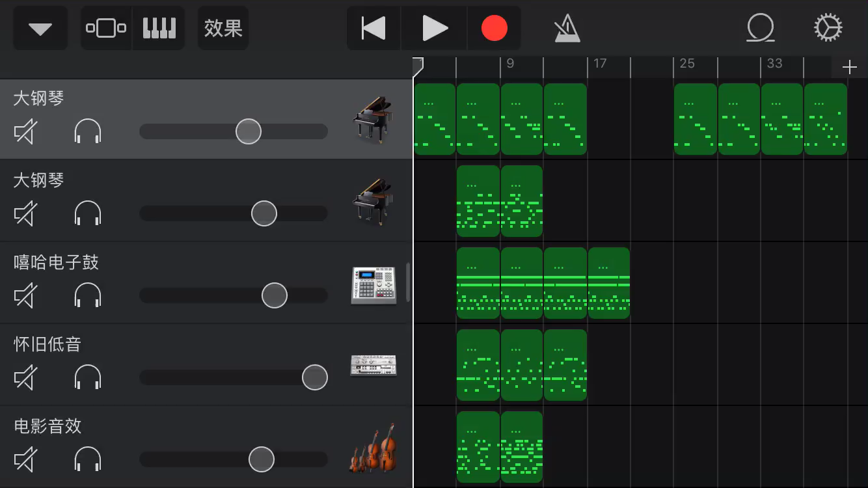Tap grand piano icon of unselected 大钢琴 track
868x488 pixels.
click(373, 202)
